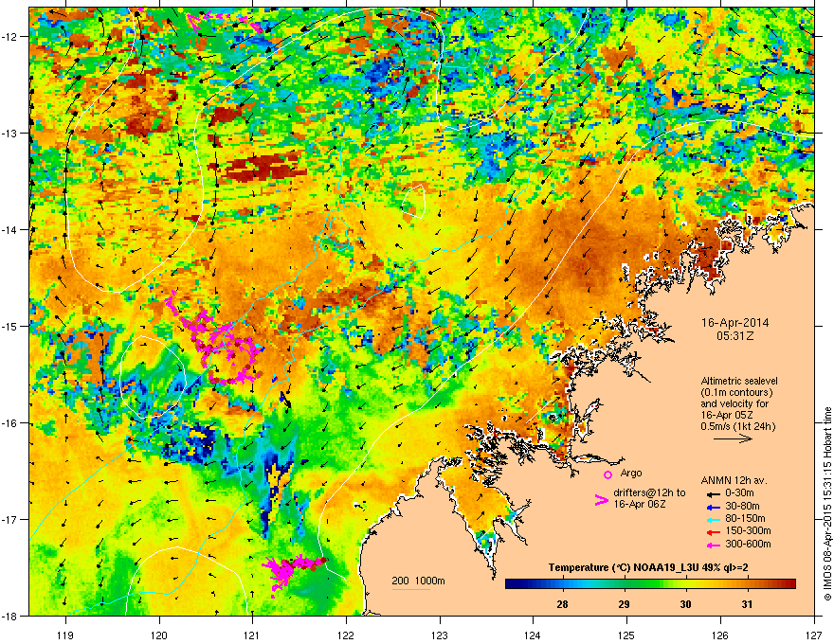Click the 28 tick label on color bar

pos(562,604)
